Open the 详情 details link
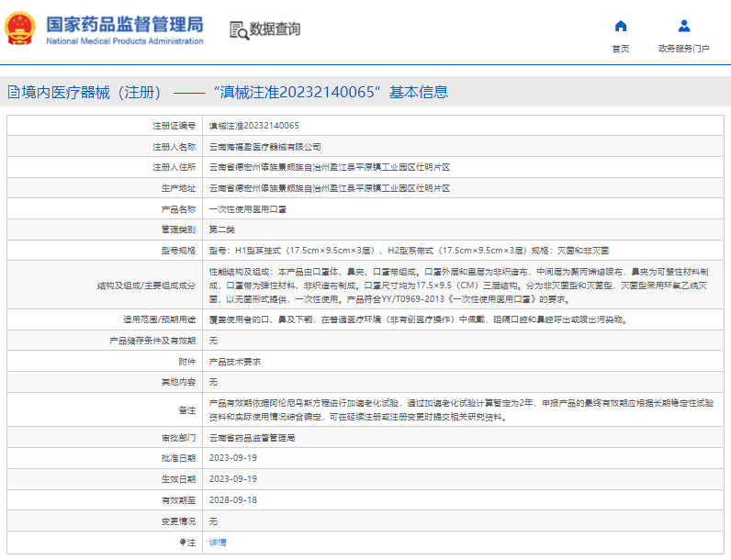 pyautogui.click(x=218, y=543)
